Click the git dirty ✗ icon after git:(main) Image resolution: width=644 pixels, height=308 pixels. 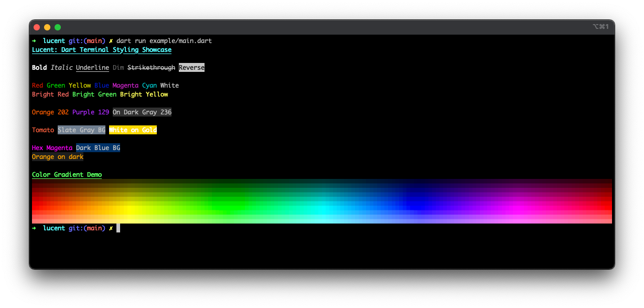pyautogui.click(x=110, y=40)
